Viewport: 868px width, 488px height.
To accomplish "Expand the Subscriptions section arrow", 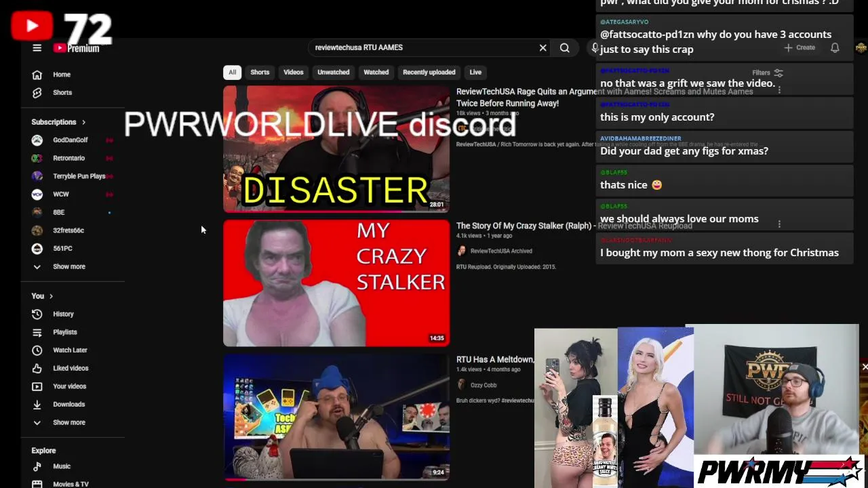I will pyautogui.click(x=83, y=122).
